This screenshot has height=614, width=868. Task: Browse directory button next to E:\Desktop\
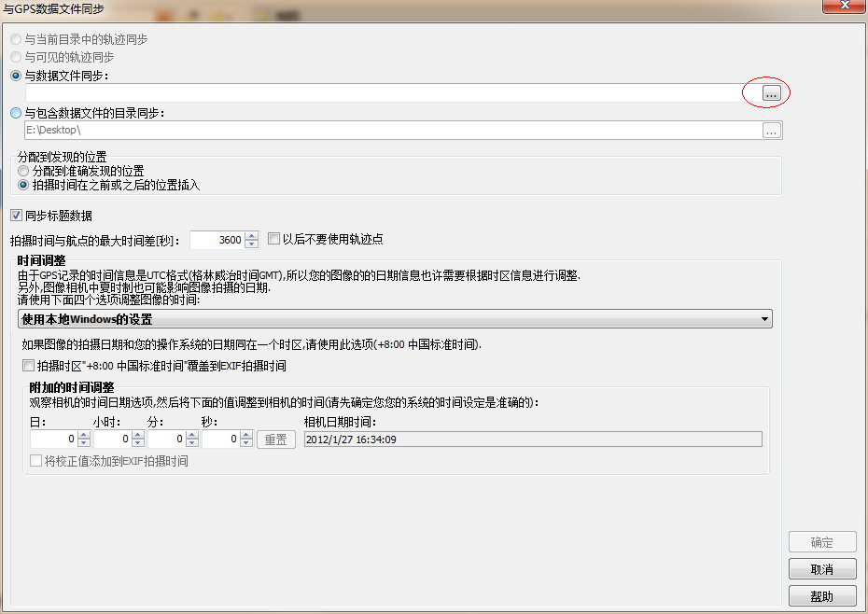[771, 131]
